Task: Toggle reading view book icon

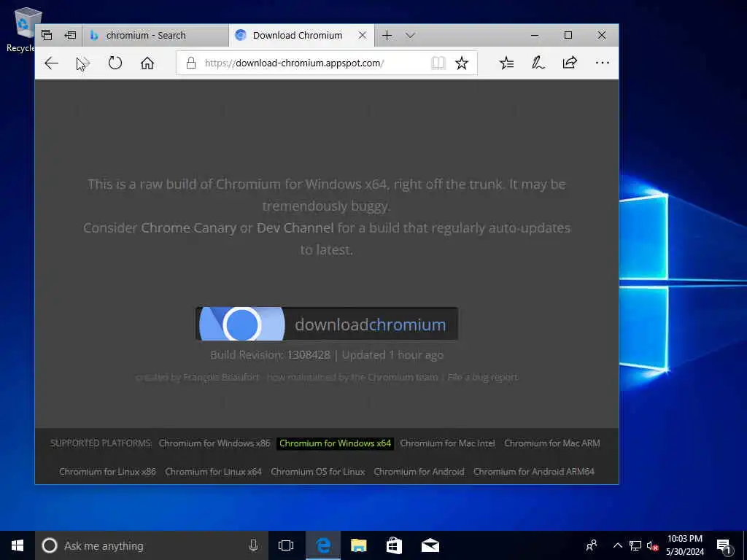Action: (x=438, y=63)
